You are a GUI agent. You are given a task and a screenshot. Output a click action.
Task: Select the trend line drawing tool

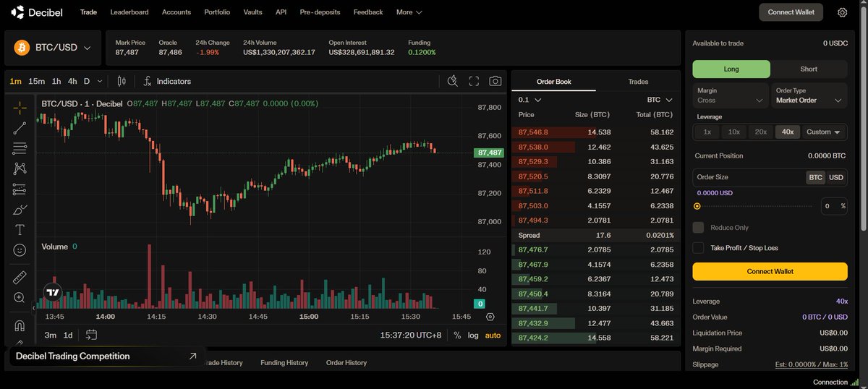coord(20,128)
